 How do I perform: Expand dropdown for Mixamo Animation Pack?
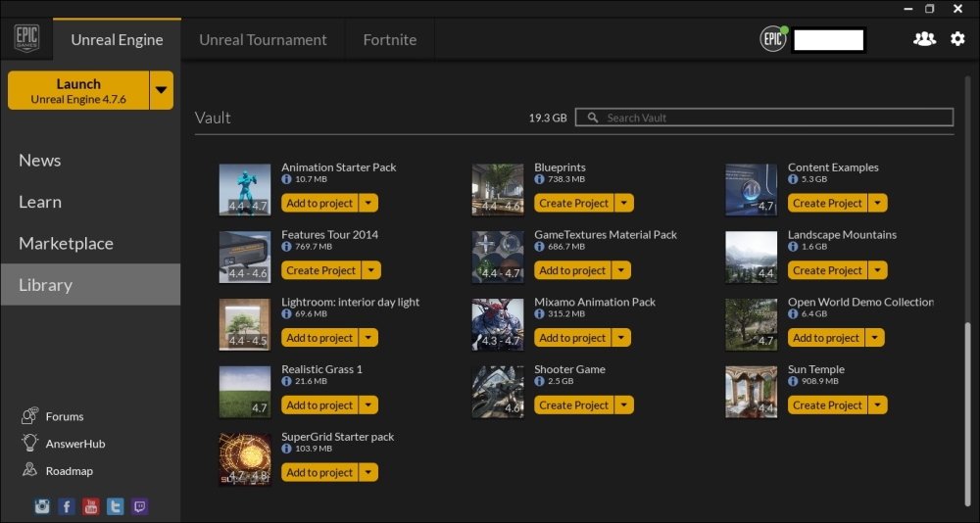(621, 338)
